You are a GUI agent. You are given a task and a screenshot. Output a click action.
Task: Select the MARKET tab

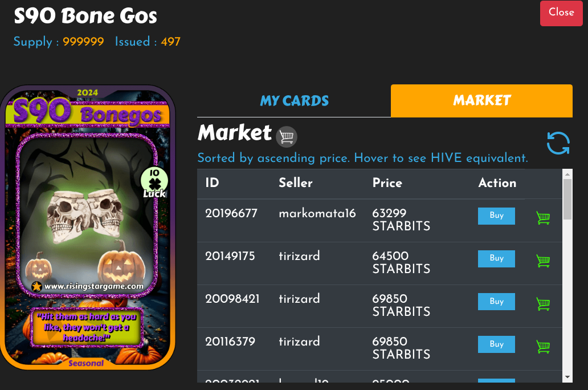coord(481,100)
